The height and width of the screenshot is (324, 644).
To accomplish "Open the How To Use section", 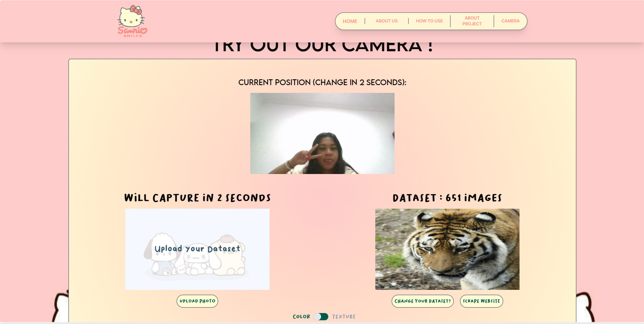I will [429, 21].
